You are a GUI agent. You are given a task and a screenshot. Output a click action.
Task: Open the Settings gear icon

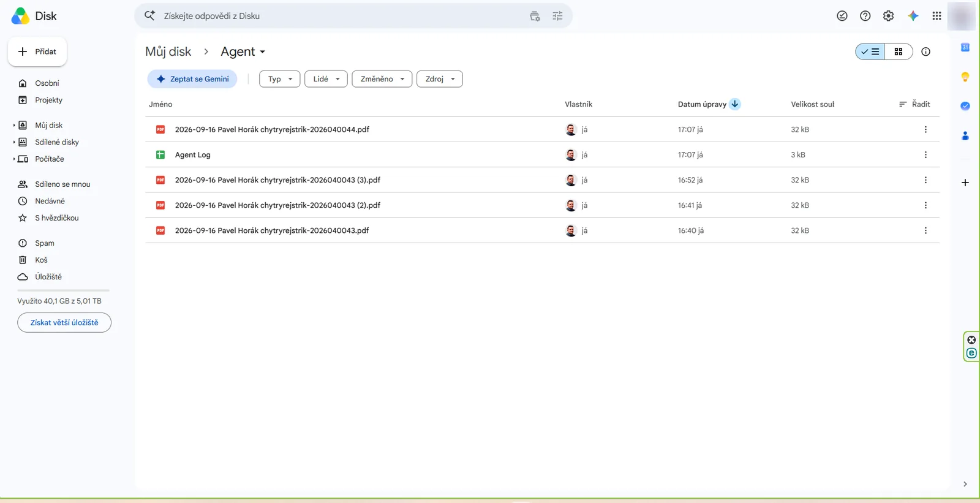(x=888, y=16)
